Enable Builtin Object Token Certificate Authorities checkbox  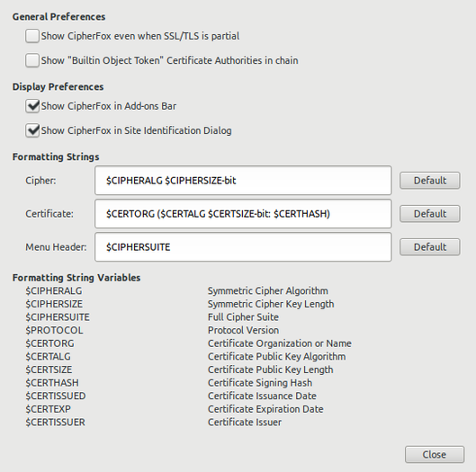32,60
